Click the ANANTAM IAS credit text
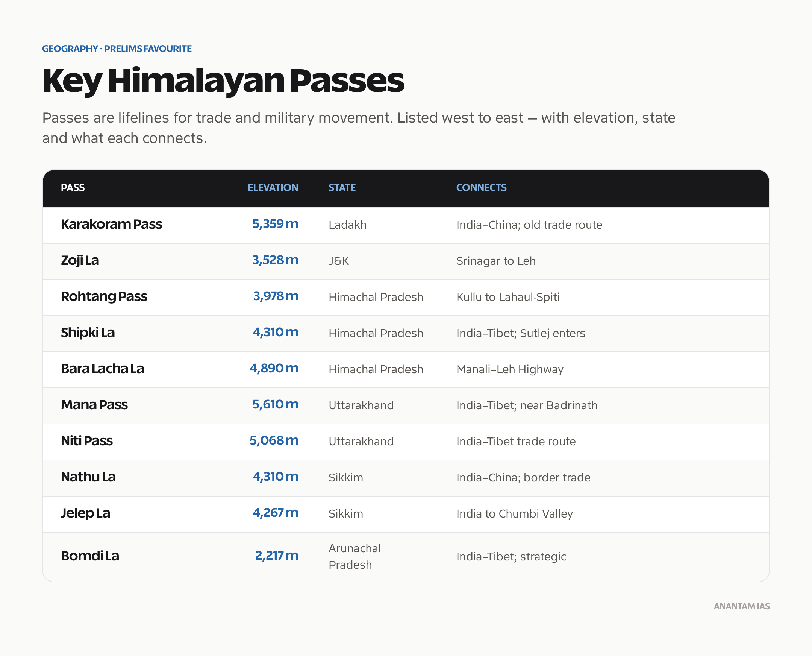Viewport: 812px width, 656px height. (x=741, y=606)
